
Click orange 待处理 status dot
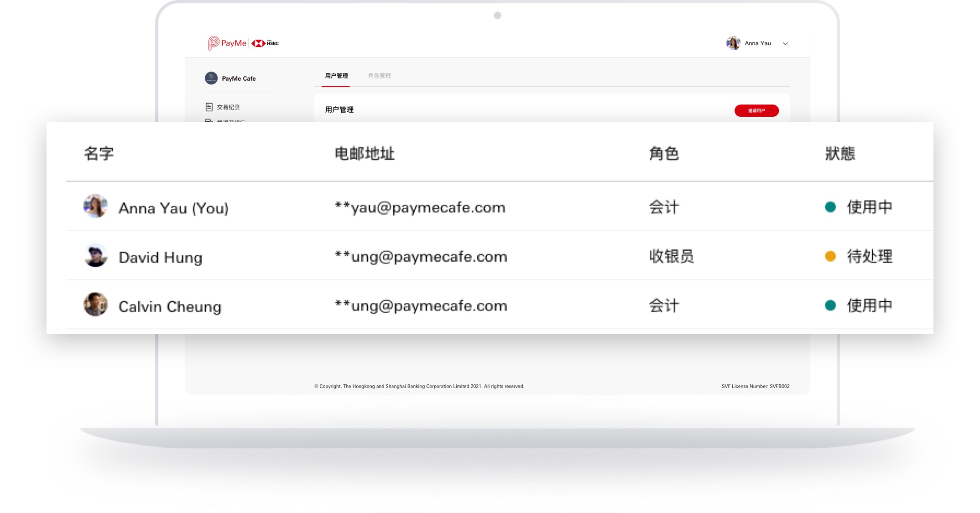click(830, 256)
